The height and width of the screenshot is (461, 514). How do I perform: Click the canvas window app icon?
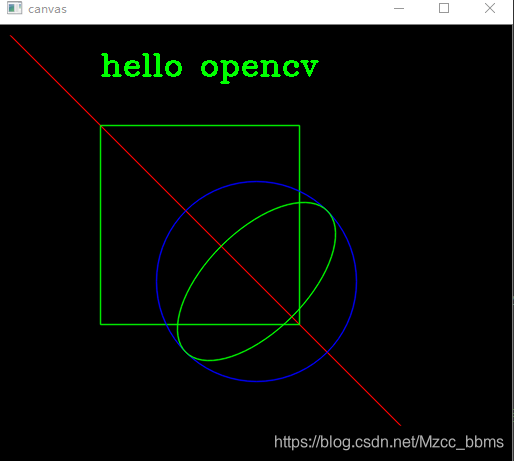point(15,8)
